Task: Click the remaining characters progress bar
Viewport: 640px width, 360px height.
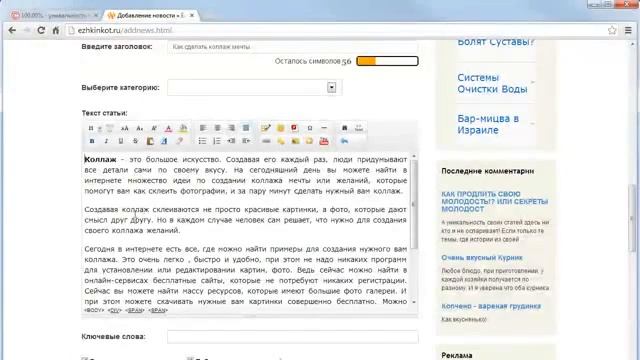Action: (387, 61)
